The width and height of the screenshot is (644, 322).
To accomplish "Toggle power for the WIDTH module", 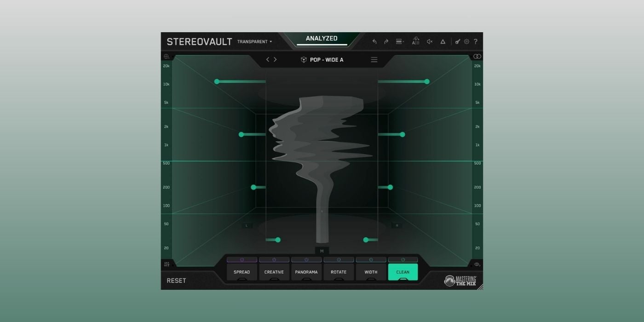I will (371, 259).
